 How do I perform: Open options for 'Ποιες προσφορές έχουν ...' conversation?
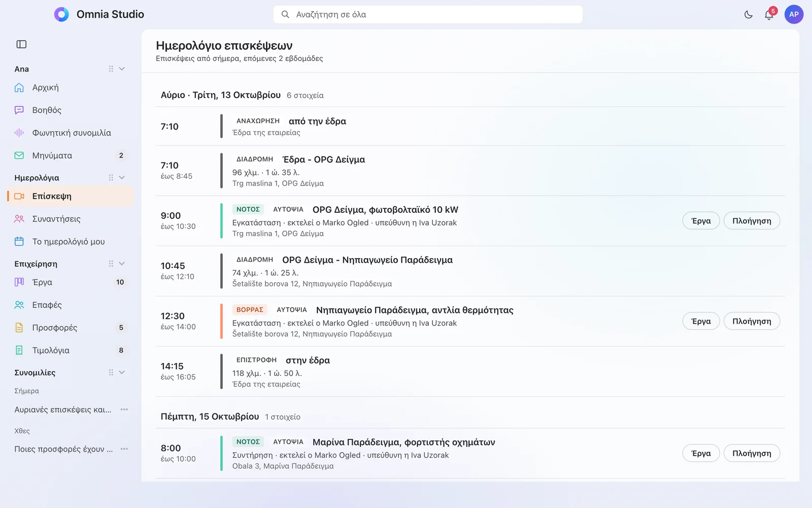point(124,449)
